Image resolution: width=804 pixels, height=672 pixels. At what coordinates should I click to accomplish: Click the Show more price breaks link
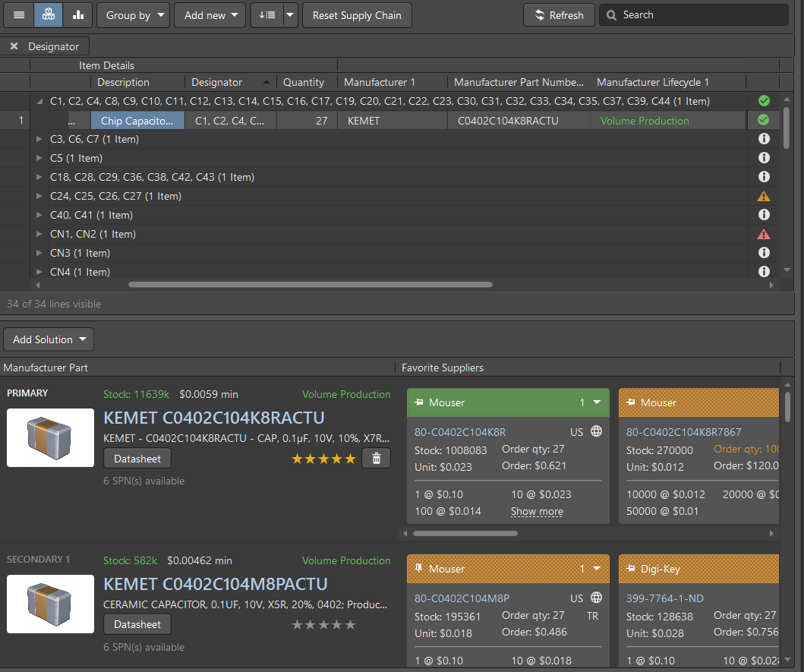(537, 511)
